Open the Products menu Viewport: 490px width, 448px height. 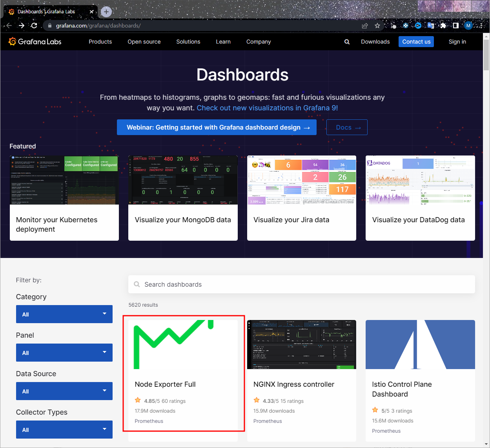[x=100, y=42]
